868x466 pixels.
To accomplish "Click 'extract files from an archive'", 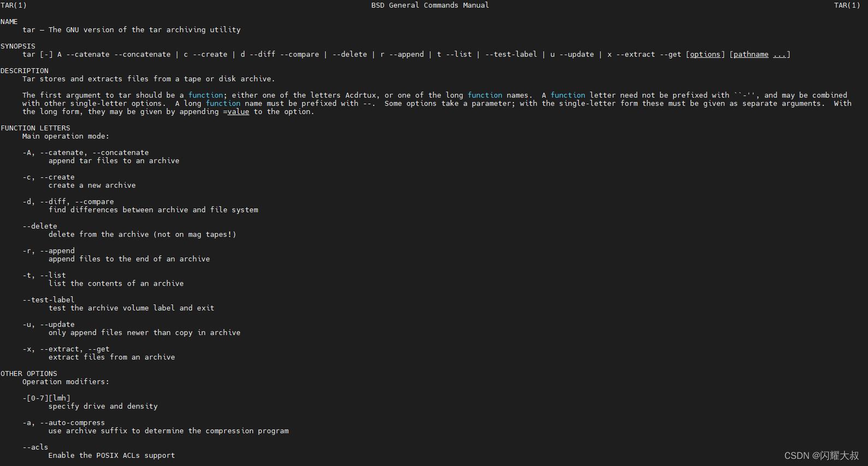I will click(x=112, y=357).
